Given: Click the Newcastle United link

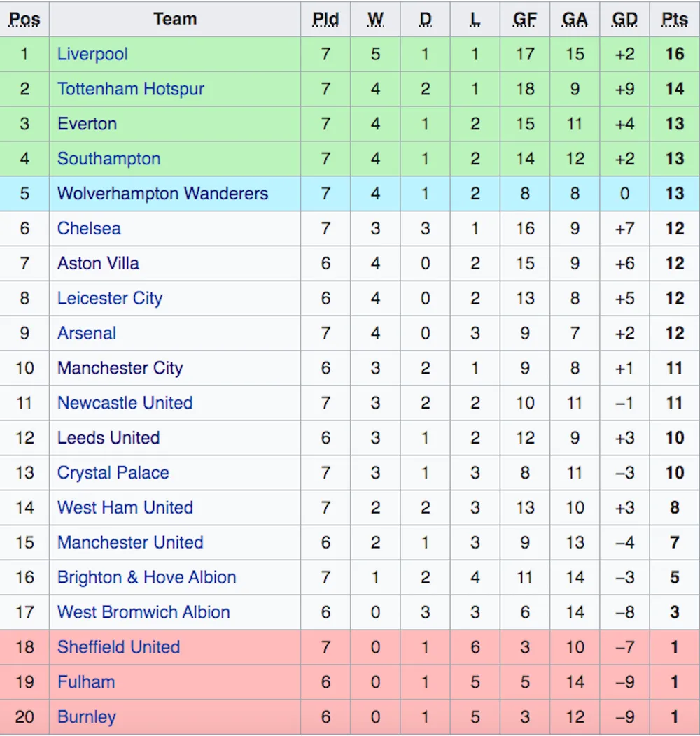Looking at the screenshot, I should pos(125,403).
